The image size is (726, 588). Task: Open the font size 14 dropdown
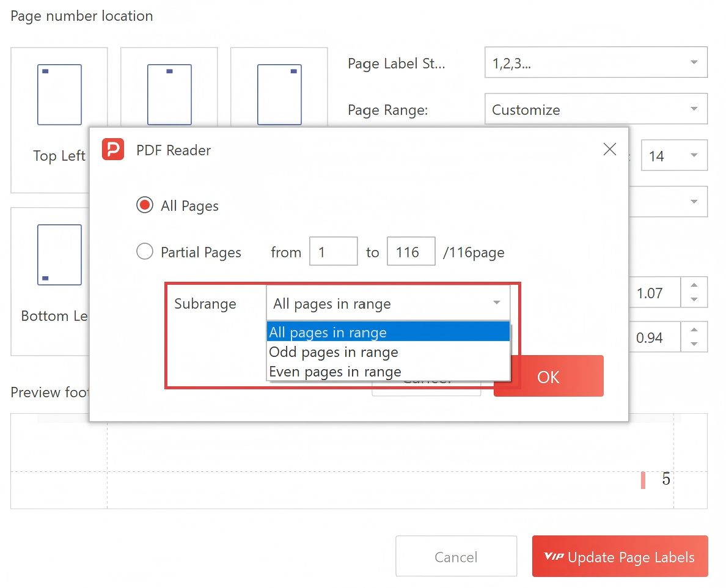tap(674, 155)
